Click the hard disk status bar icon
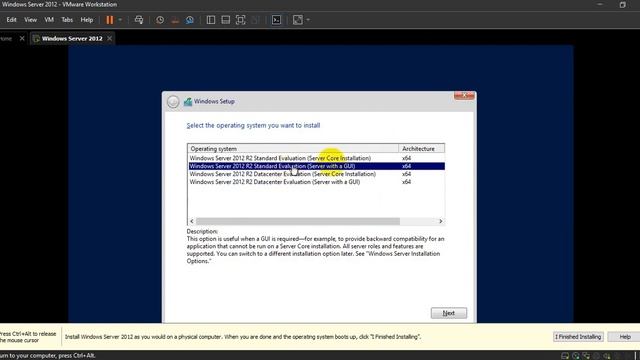The height and width of the screenshot is (360, 640). pos(565,356)
